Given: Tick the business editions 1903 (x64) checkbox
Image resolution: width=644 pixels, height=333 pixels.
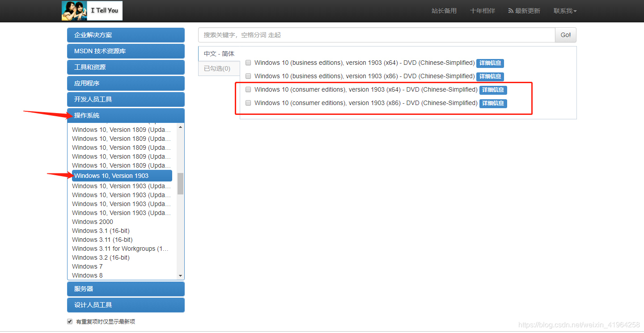Looking at the screenshot, I should (x=248, y=63).
